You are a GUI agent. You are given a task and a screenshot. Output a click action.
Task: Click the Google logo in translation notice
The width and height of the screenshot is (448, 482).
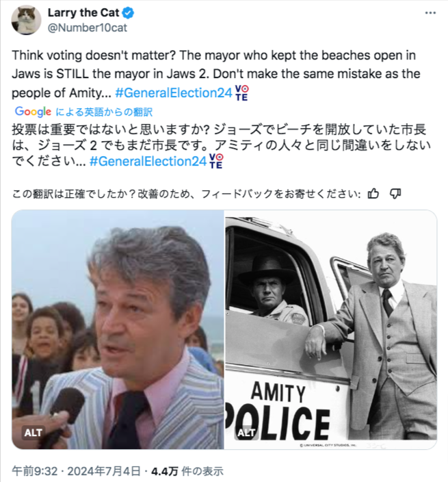33,112
